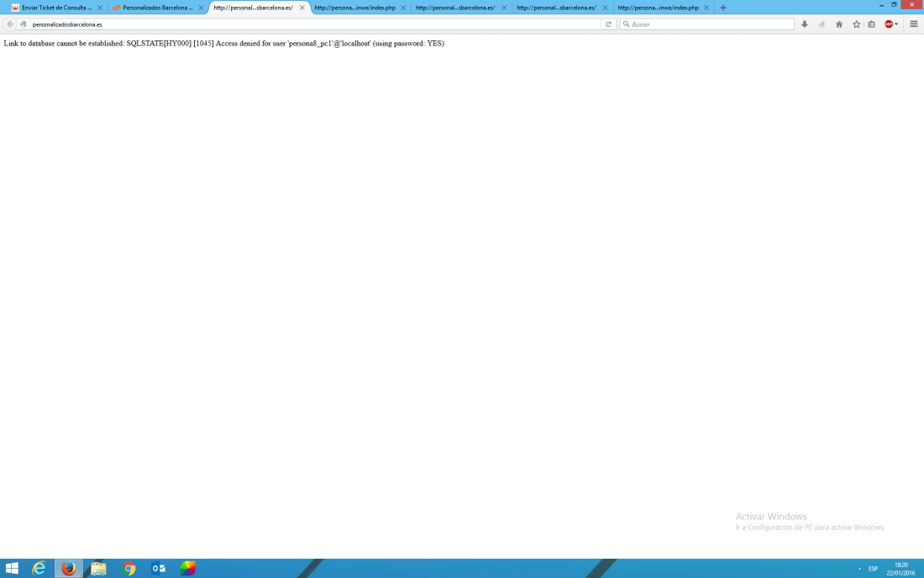Screen dimensions: 924x578
Task: Show hidden tray icons arrow
Action: point(860,569)
